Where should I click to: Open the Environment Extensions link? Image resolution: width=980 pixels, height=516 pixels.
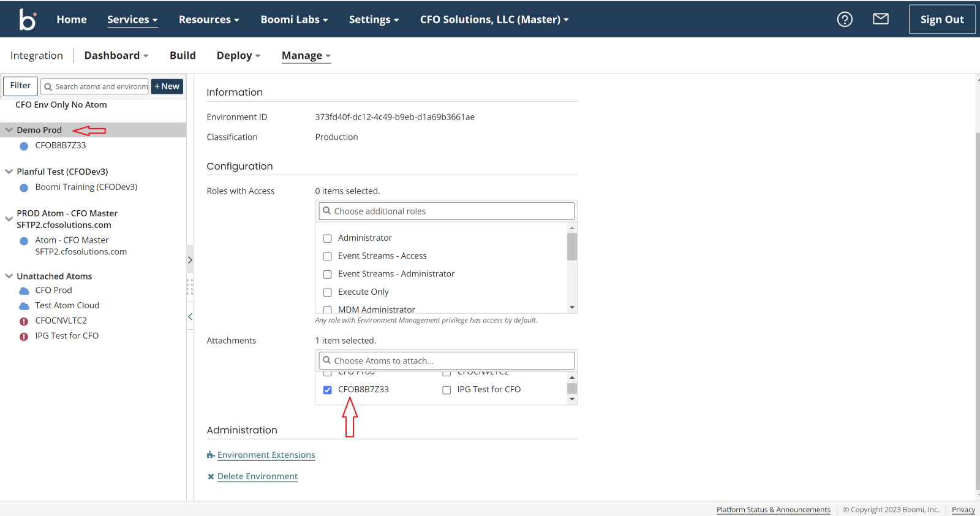click(x=266, y=455)
